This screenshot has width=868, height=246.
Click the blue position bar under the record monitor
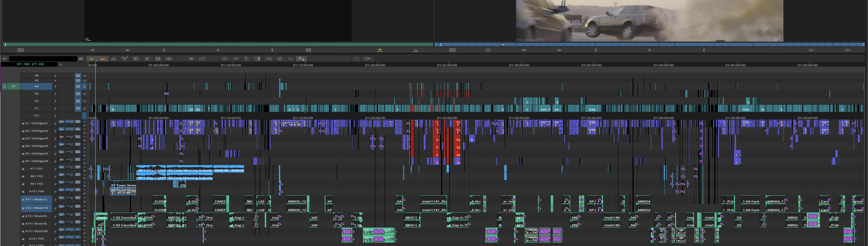pos(640,44)
